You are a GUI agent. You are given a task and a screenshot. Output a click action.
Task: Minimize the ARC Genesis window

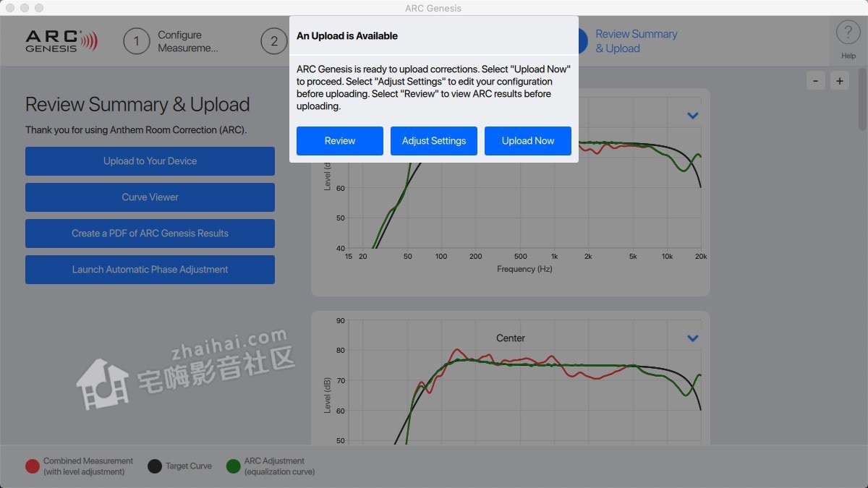pos(25,8)
